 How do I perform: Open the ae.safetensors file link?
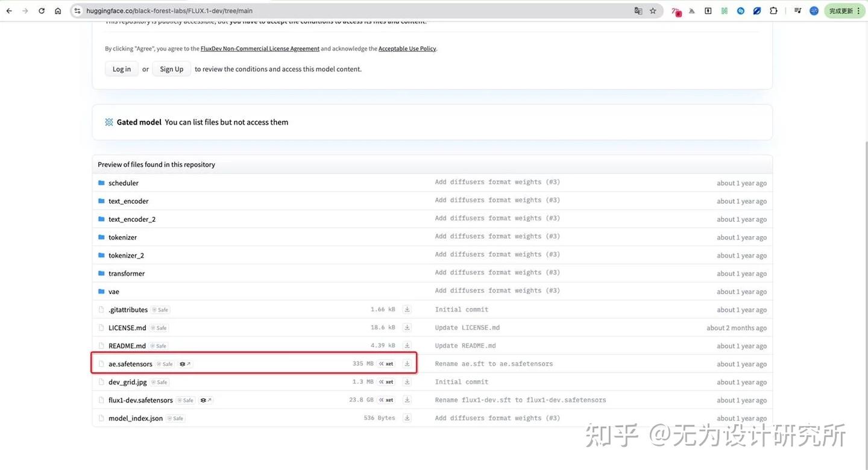pyautogui.click(x=130, y=364)
